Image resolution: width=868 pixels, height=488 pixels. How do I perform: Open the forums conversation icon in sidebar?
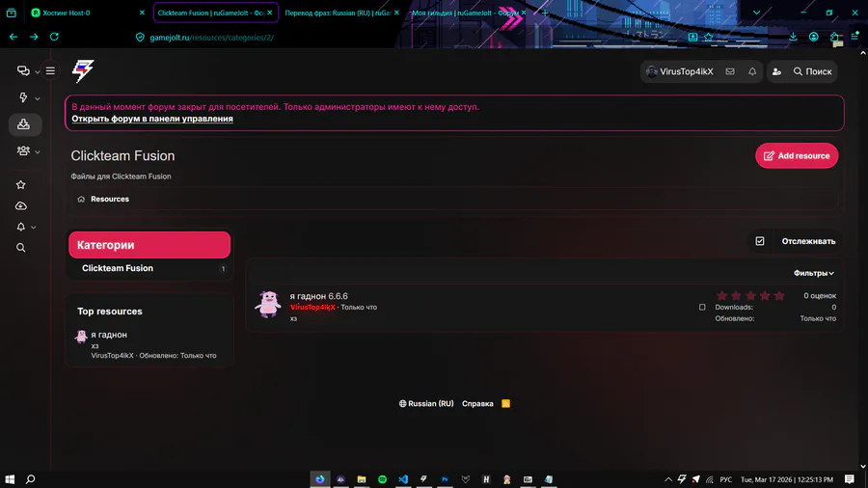click(x=23, y=70)
